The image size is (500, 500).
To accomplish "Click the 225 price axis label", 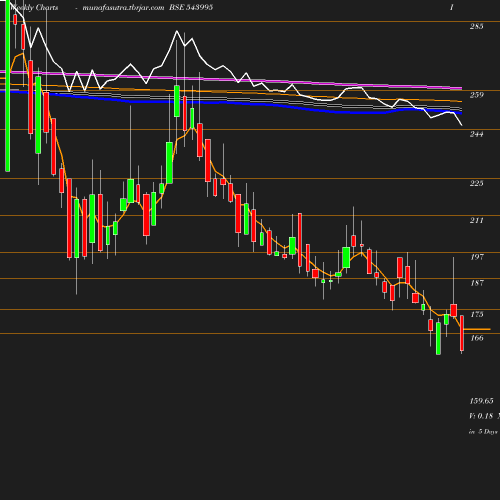I will coord(476,183).
